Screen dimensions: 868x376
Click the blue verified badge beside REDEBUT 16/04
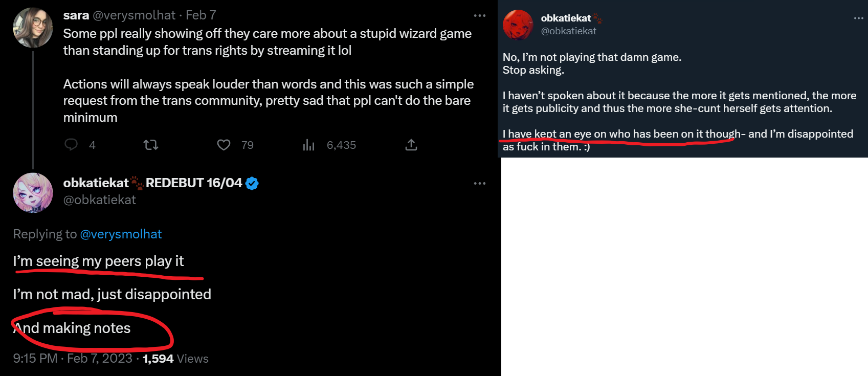click(252, 183)
